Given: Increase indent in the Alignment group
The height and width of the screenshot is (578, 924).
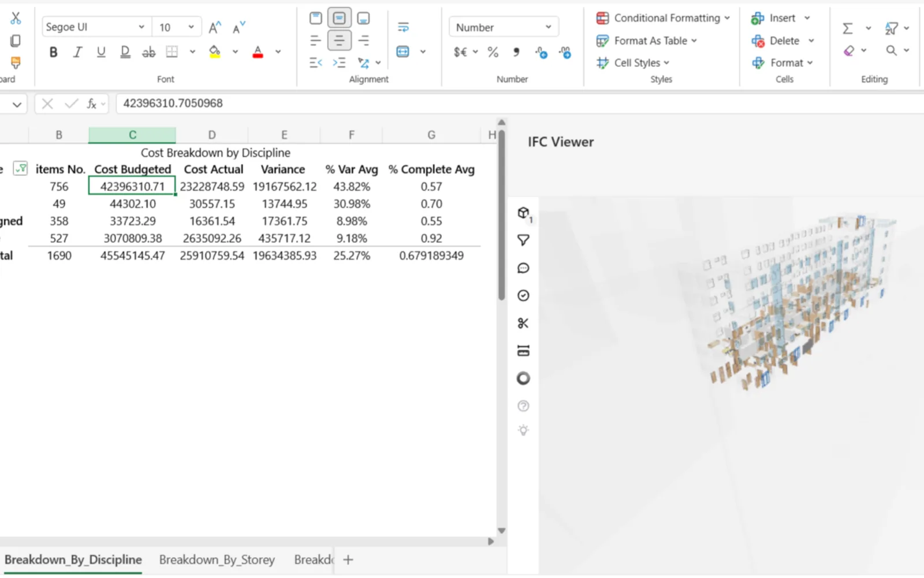Looking at the screenshot, I should click(340, 62).
